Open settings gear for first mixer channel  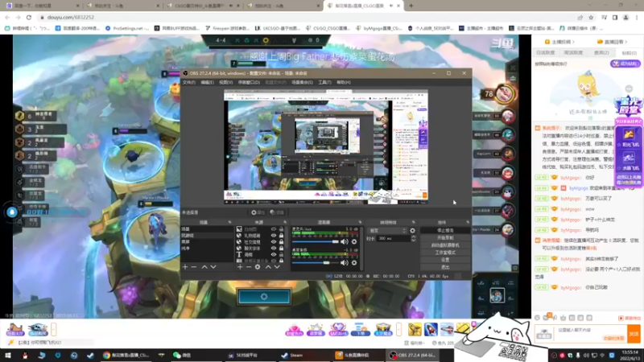tap(354, 242)
